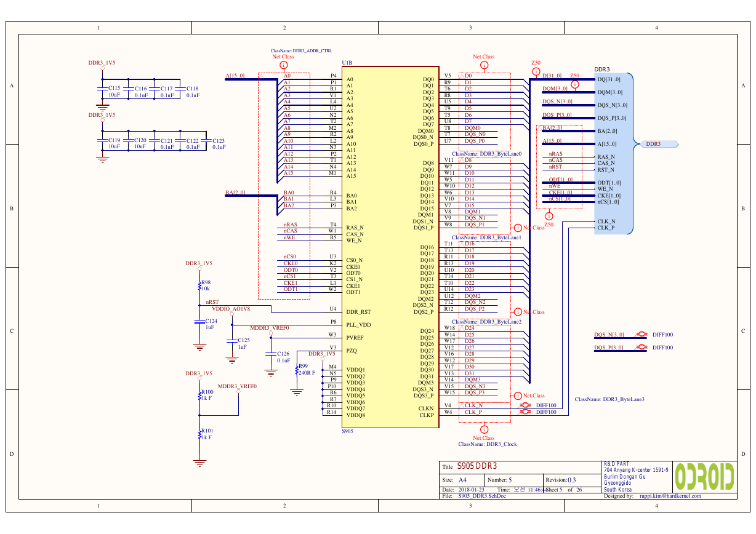Select capacitor C115 symbol

102,88
